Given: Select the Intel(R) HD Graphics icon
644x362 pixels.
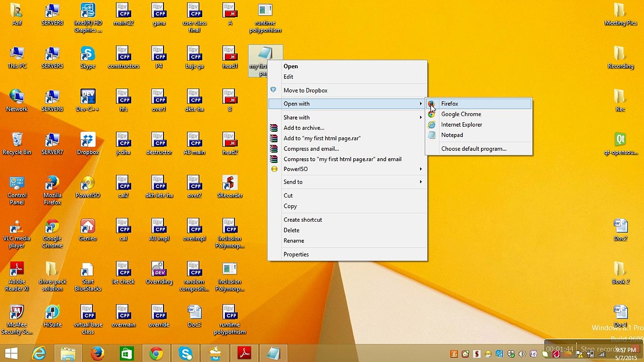Looking at the screenshot, I should click(88, 18).
